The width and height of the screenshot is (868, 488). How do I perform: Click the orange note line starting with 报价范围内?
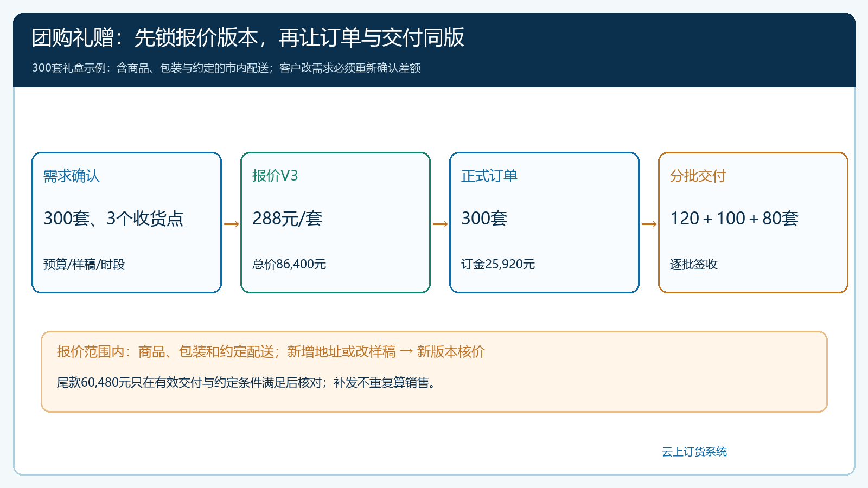(x=271, y=352)
